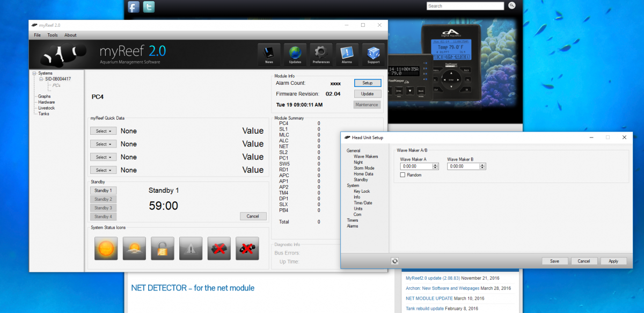
Task: Open the Support dice icon
Action: 374,54
